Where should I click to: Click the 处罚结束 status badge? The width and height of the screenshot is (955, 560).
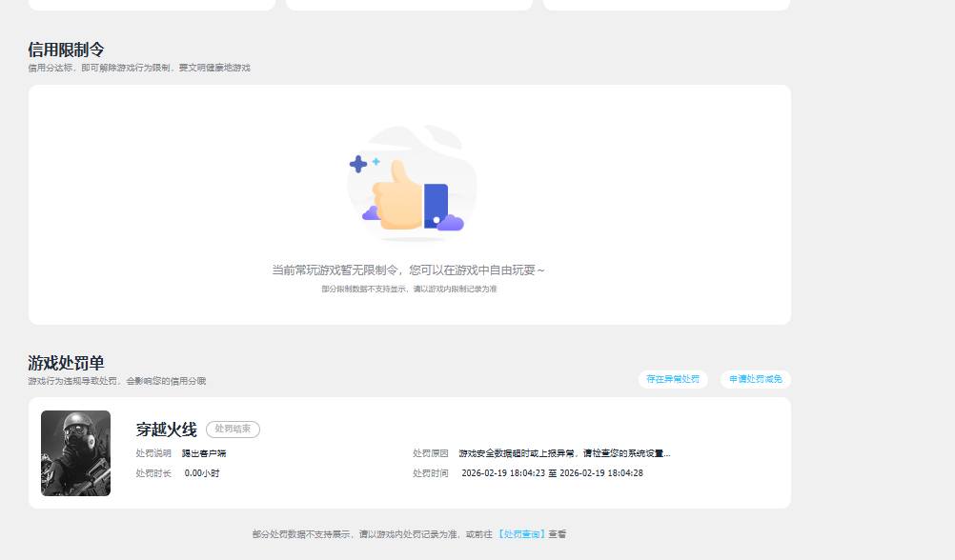233,430
